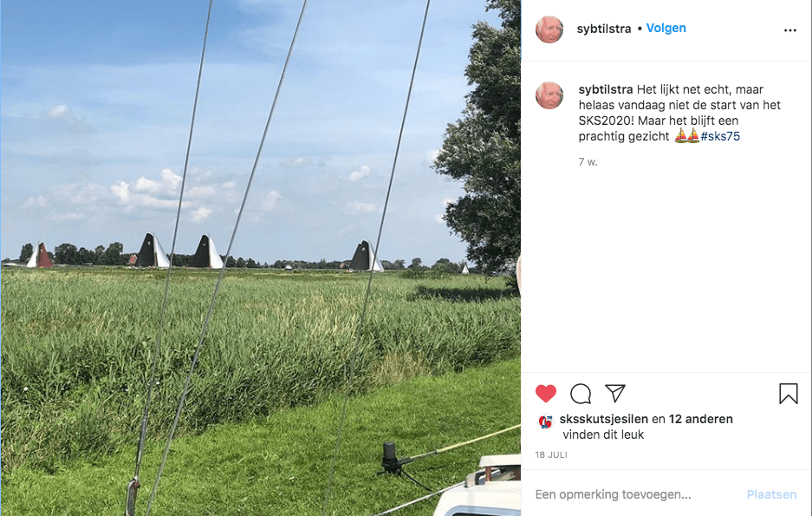Share post via paper plane icon
Screen dimensions: 812x516
615,393
